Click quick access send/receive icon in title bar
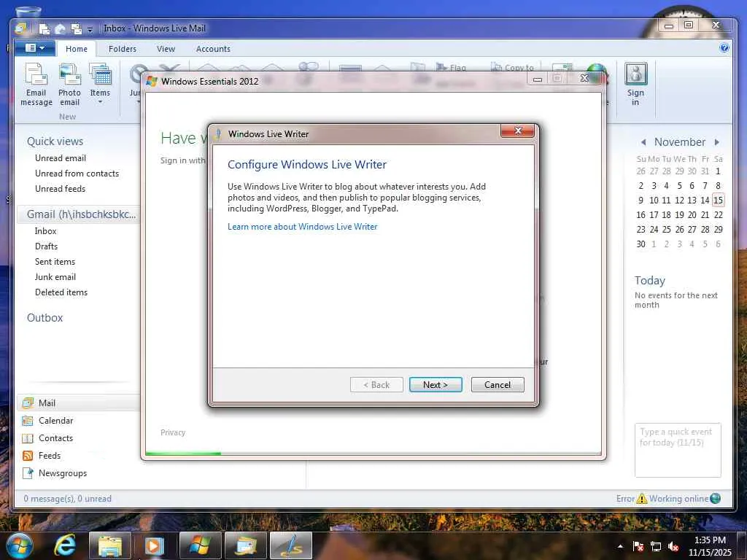Image resolution: width=747 pixels, height=560 pixels. [x=76, y=29]
